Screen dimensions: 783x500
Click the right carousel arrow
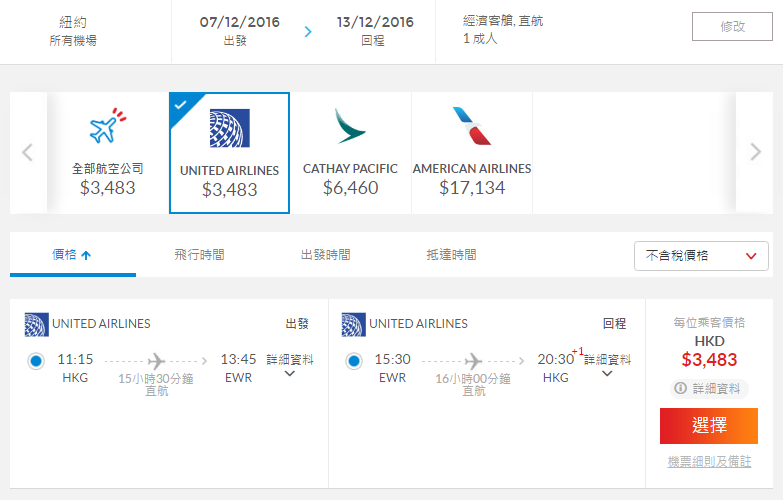756,151
